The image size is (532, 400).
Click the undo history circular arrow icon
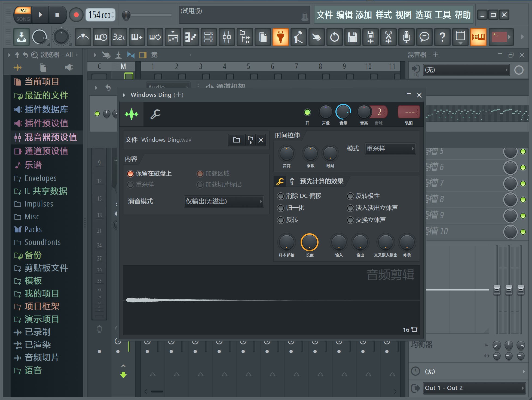point(335,37)
